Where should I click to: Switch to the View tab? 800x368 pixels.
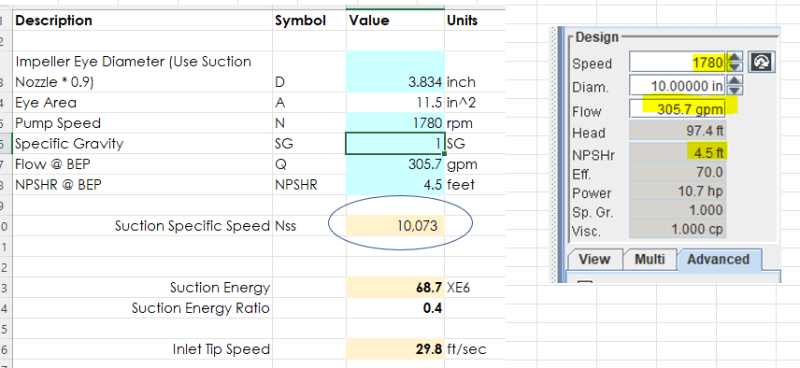click(x=594, y=259)
